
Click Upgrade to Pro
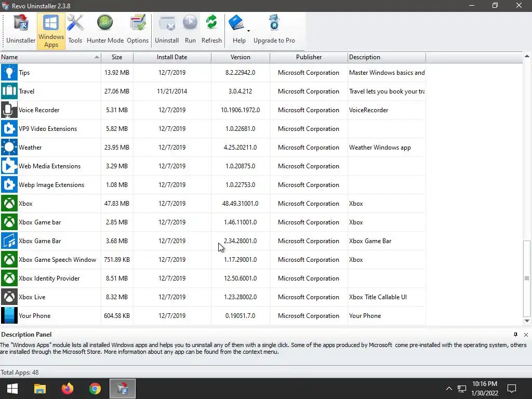(x=274, y=30)
